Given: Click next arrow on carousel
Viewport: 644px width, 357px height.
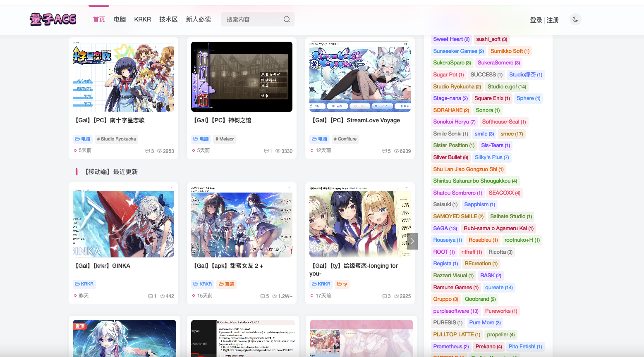Looking at the screenshot, I should 412,241.
